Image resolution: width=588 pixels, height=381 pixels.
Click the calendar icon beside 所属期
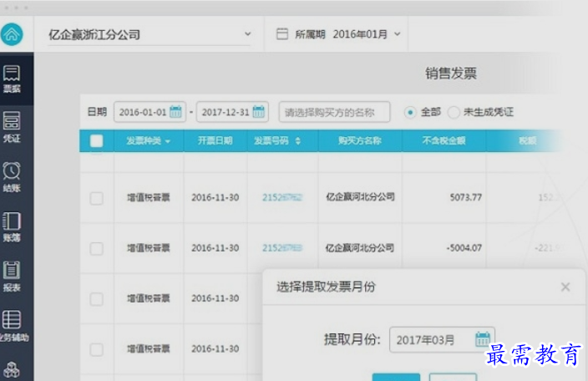tap(282, 33)
